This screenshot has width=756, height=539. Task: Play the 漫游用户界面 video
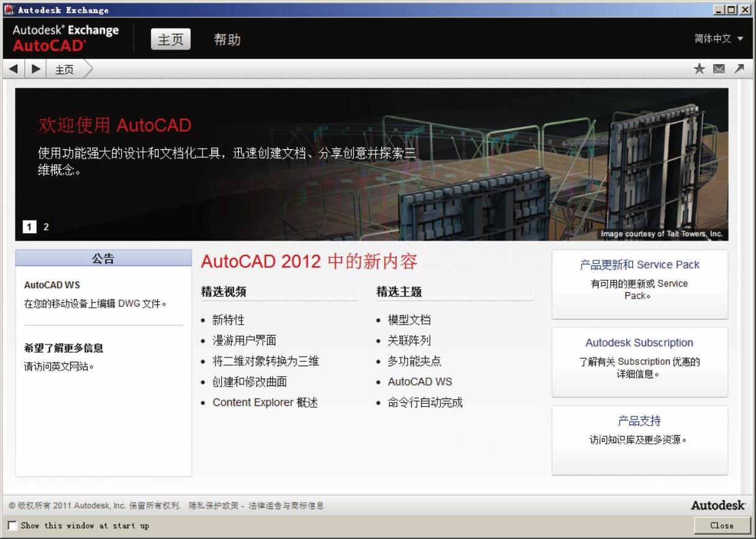[x=244, y=341]
